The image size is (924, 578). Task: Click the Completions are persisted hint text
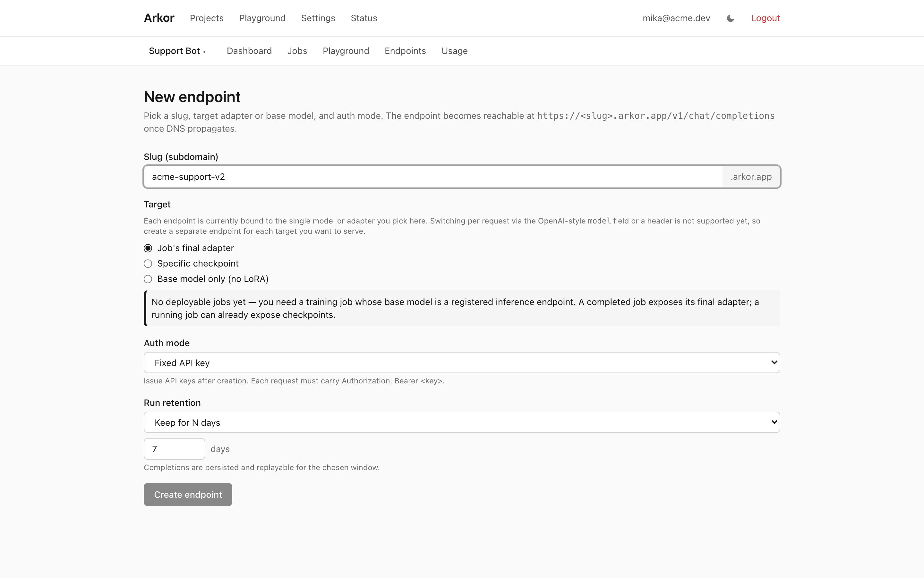click(x=261, y=468)
